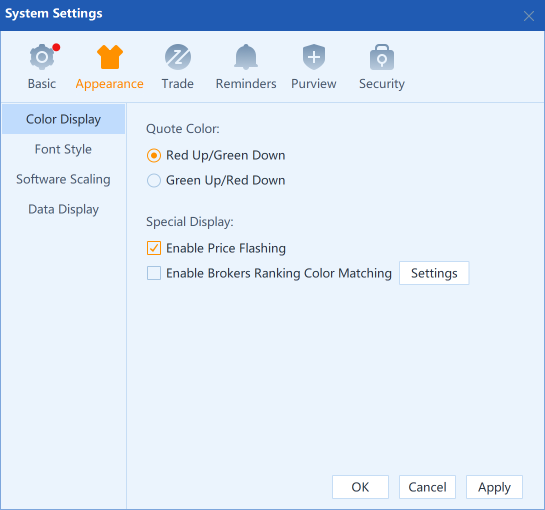Enable Brokers Ranking Color Matching checkbox

154,273
